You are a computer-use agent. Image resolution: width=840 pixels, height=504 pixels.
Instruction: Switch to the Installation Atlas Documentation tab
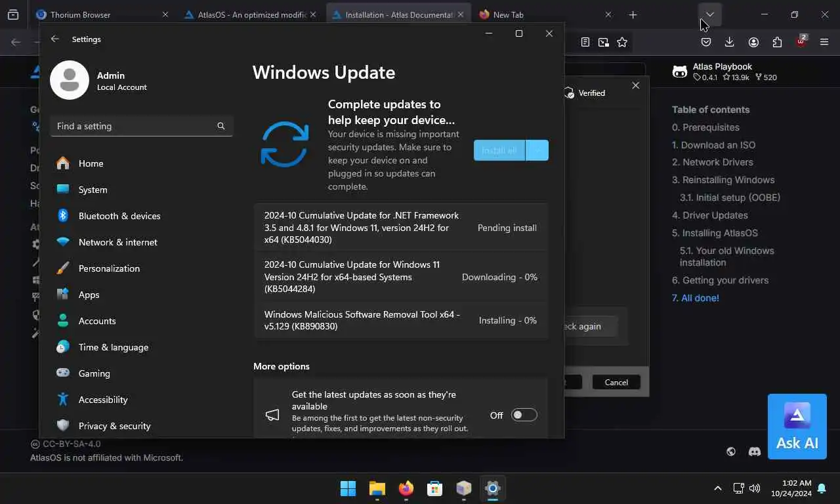tap(398, 14)
